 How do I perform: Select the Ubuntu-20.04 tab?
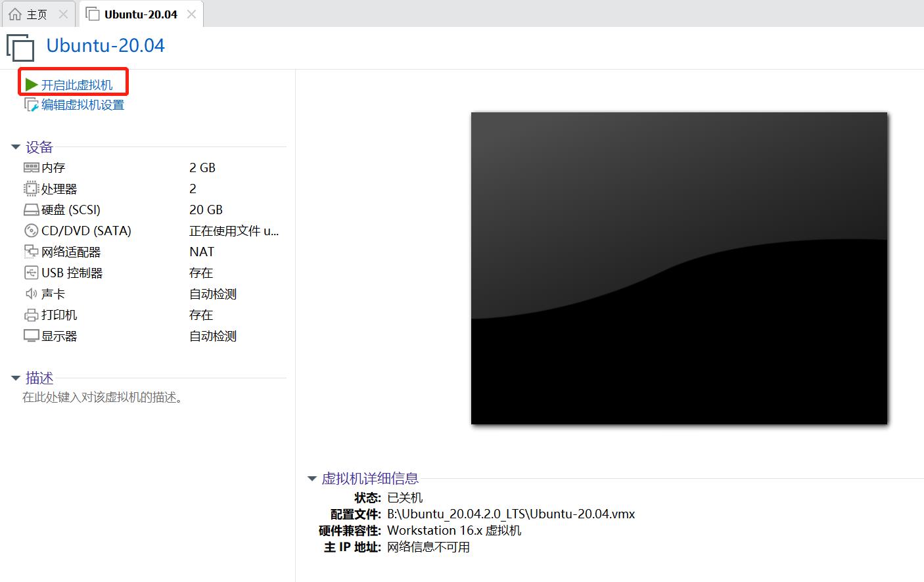point(141,14)
